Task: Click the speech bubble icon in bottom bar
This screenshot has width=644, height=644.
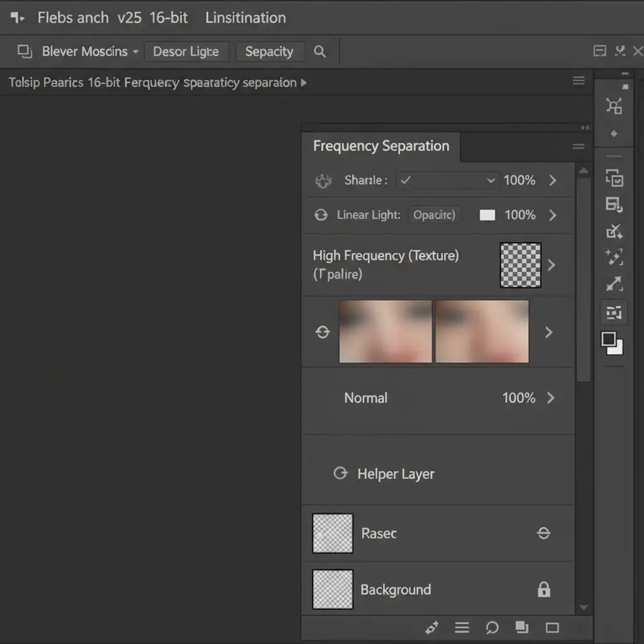Action: pyautogui.click(x=492, y=627)
